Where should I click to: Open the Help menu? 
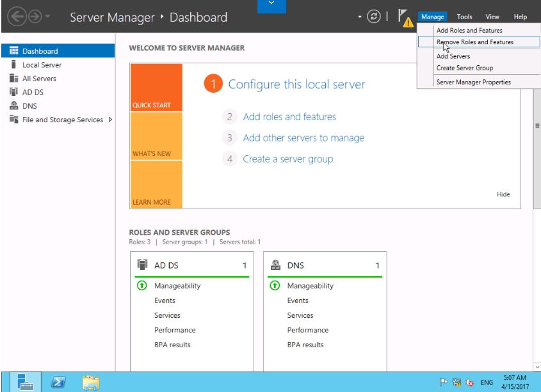click(x=520, y=17)
